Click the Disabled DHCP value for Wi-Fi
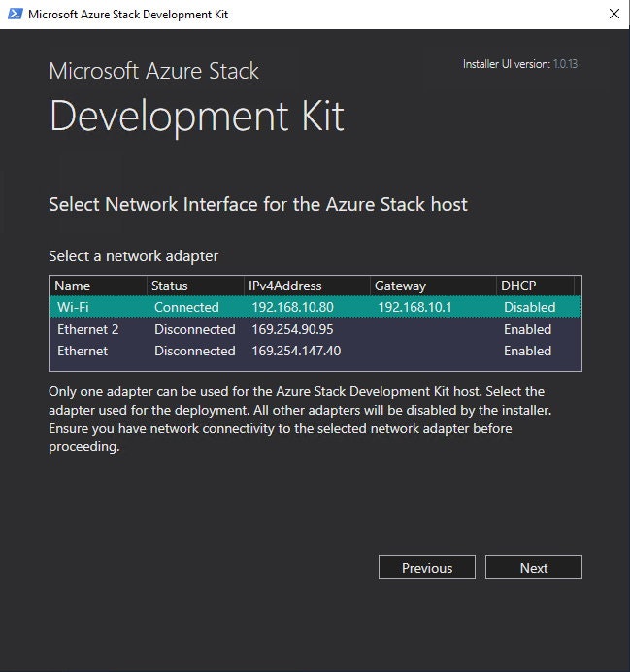Image resolution: width=630 pixels, height=672 pixels. coord(529,307)
